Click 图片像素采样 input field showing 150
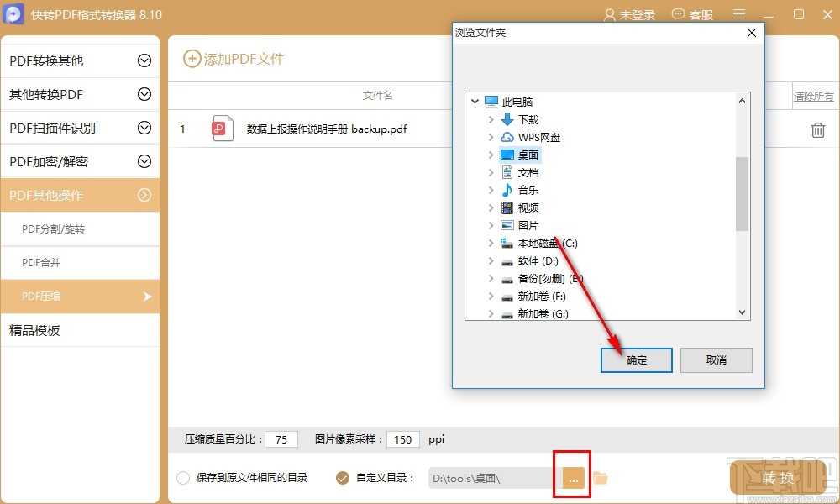The height and width of the screenshot is (504, 840). click(403, 439)
